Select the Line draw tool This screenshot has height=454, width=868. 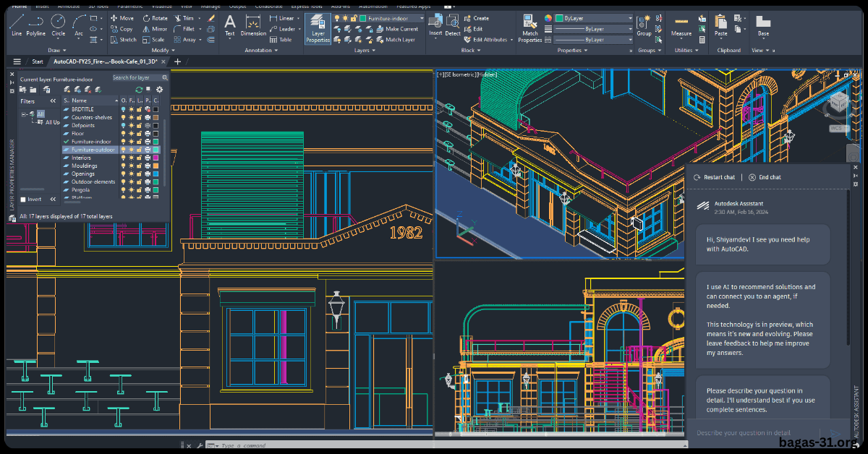[16, 25]
